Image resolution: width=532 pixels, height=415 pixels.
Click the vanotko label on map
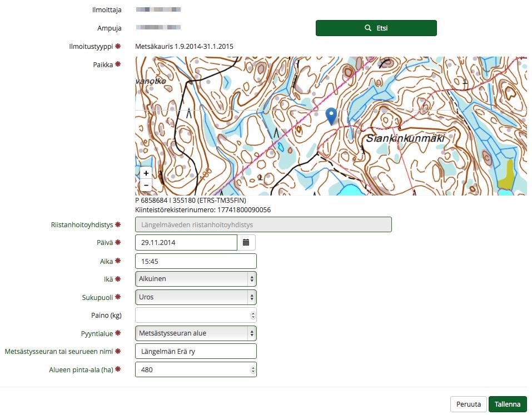coord(151,81)
